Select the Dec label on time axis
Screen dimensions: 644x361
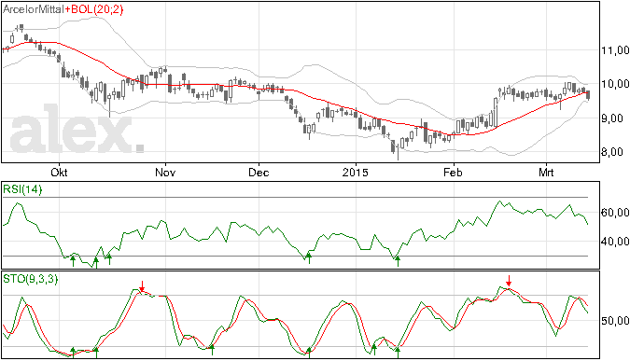point(259,173)
